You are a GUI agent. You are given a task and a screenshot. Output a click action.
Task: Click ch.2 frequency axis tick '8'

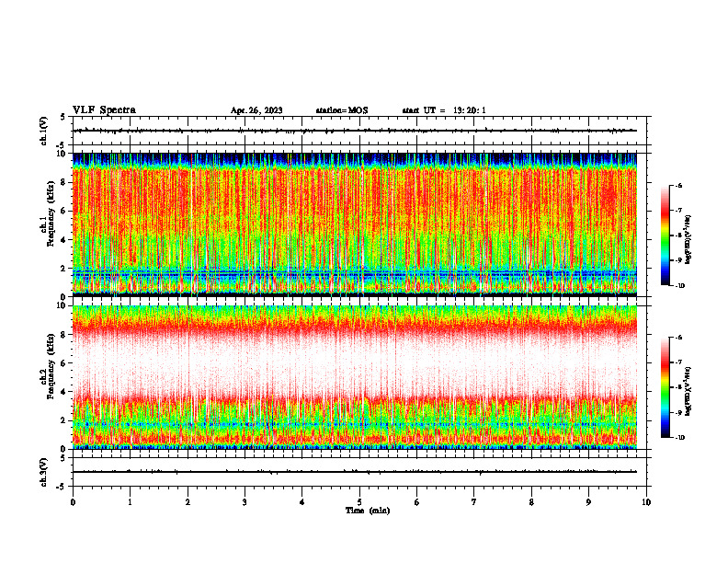tap(64, 335)
